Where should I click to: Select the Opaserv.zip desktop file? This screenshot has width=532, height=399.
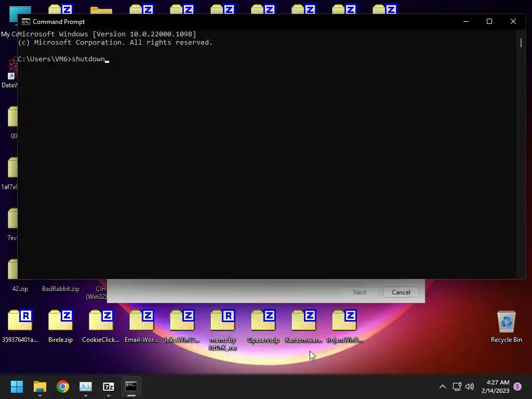click(263, 326)
